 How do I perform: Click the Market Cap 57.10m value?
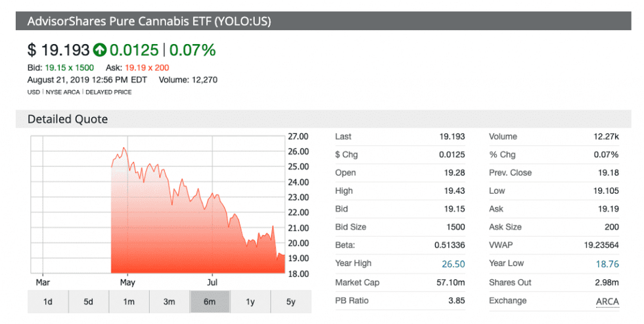[x=451, y=283]
